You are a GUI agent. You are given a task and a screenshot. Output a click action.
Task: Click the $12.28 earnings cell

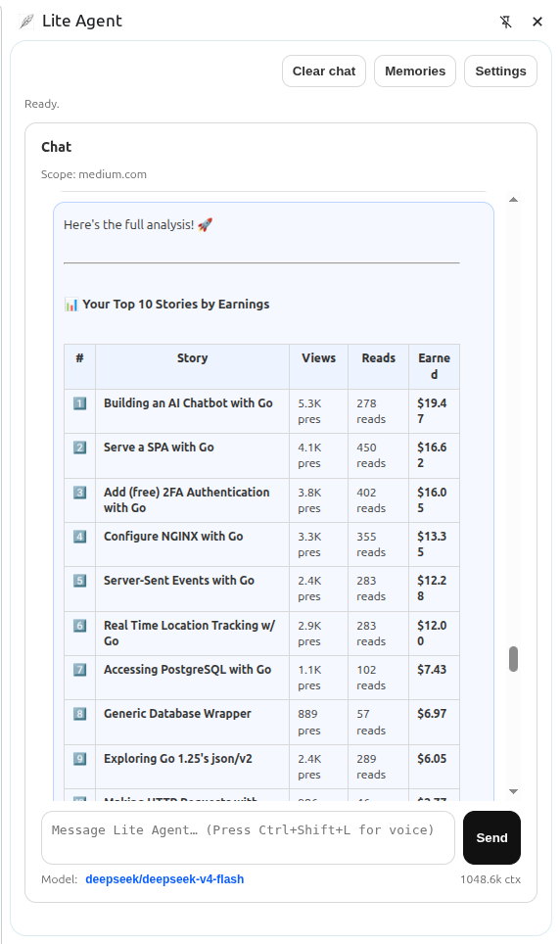tap(432, 589)
